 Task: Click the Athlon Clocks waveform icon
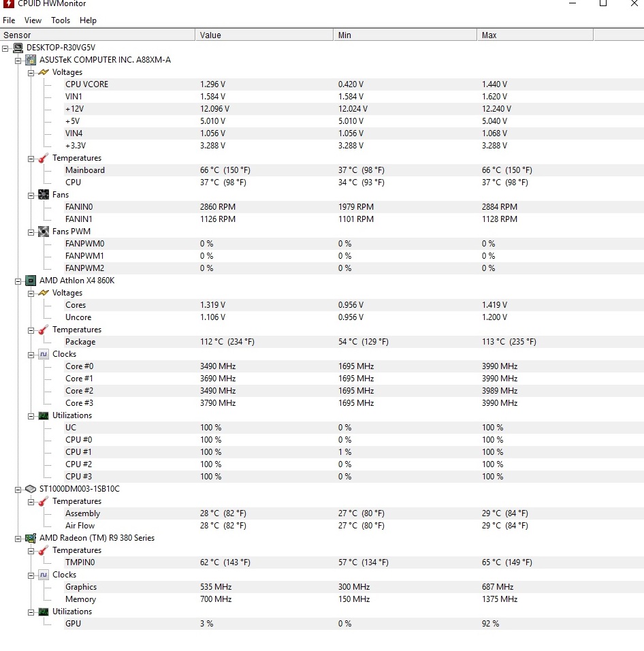tap(44, 354)
